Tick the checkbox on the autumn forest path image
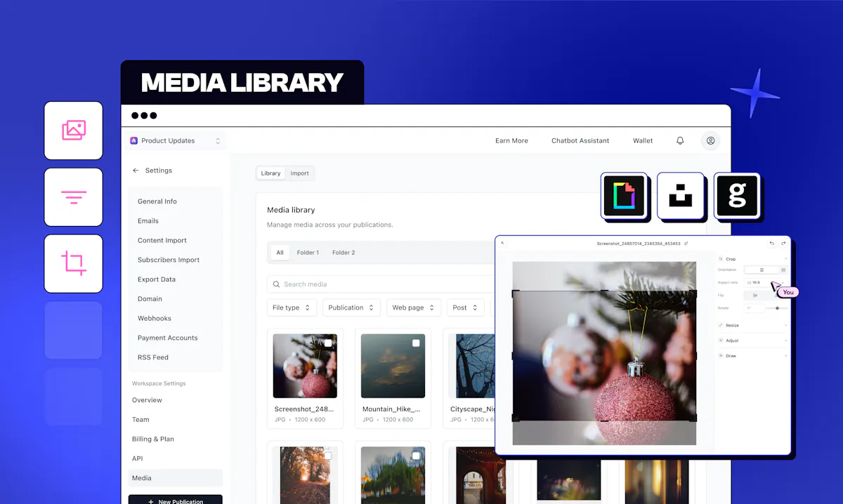The width and height of the screenshot is (843, 504). (x=328, y=456)
